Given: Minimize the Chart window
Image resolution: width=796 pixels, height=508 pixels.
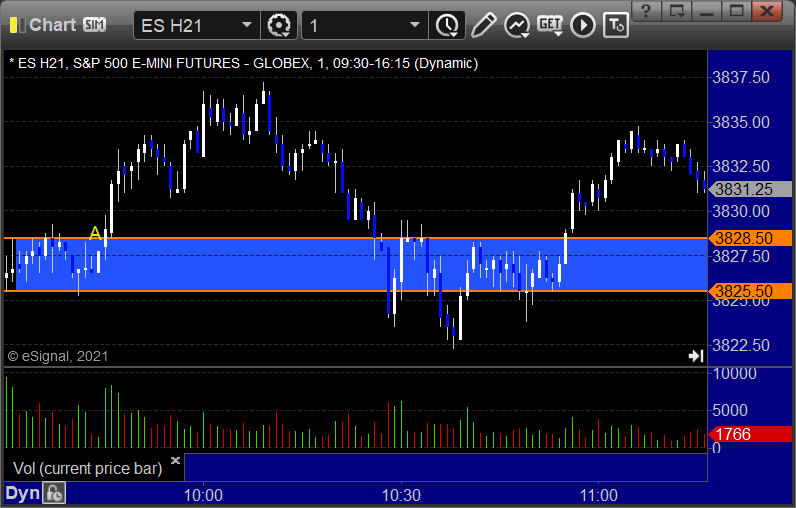Looking at the screenshot, I should tap(707, 11).
